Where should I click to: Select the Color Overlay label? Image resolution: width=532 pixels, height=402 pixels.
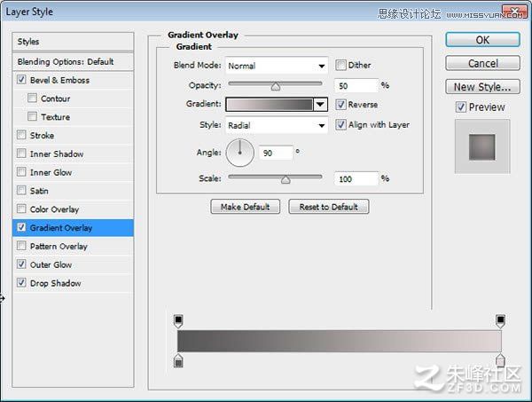click(x=54, y=209)
